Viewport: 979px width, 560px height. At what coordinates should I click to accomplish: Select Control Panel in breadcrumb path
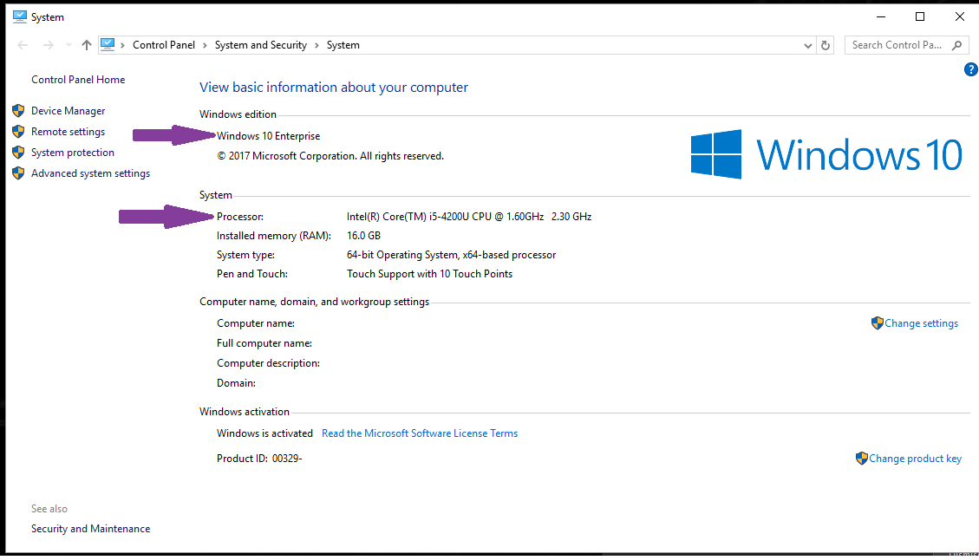click(164, 45)
